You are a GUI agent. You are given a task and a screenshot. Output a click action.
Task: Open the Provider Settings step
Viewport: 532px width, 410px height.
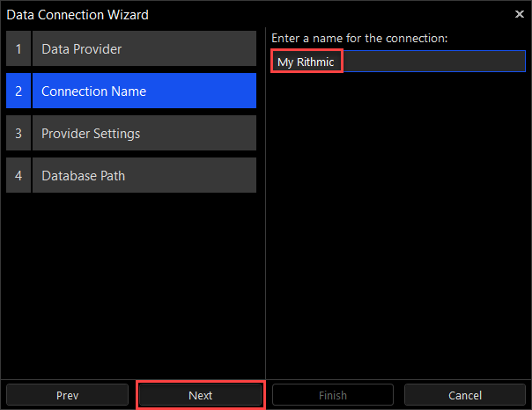(144, 134)
